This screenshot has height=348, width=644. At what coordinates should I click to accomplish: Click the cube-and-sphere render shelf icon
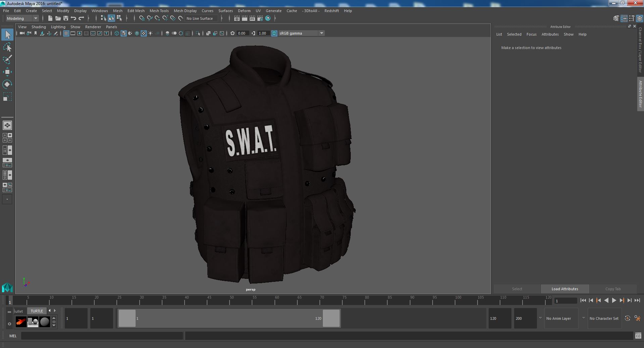click(33, 322)
